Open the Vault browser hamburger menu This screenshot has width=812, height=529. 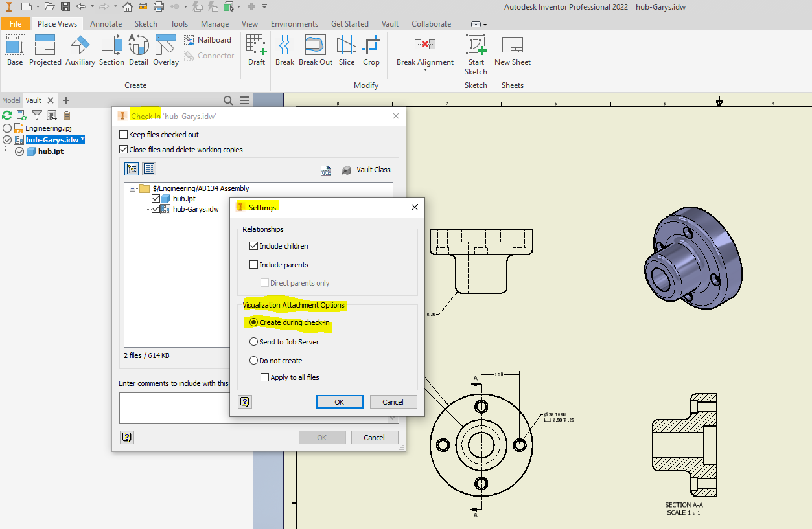coord(244,100)
